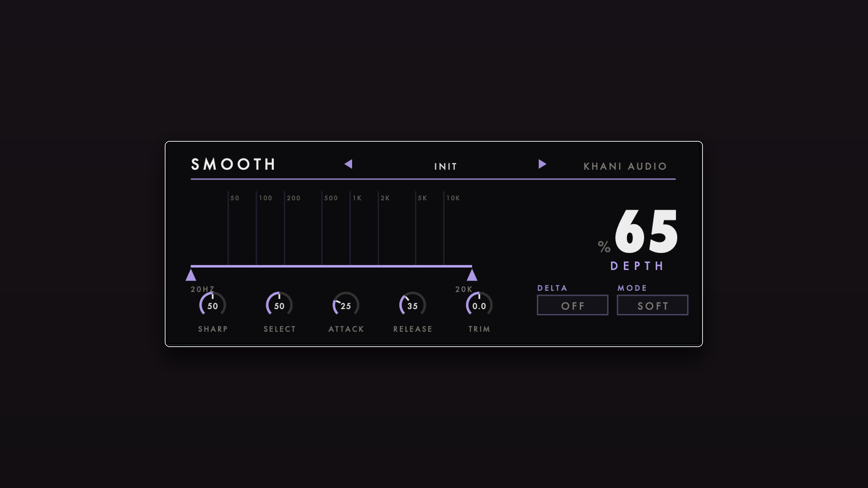Click the SELECT label text
Screen dimensions: 868x488
[280, 329]
